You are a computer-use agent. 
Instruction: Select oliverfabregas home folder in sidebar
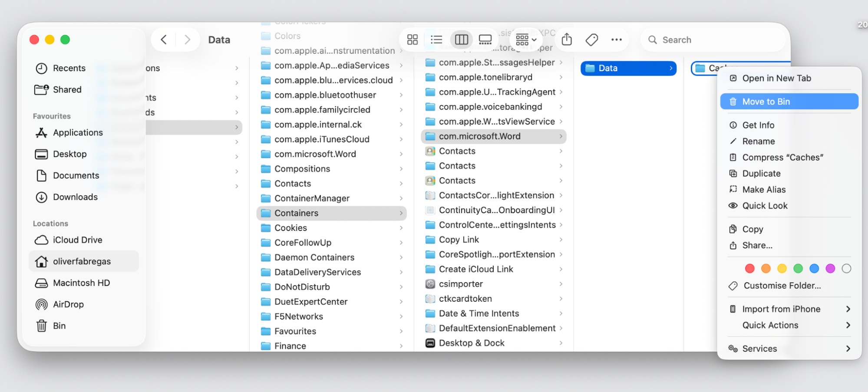(x=84, y=261)
